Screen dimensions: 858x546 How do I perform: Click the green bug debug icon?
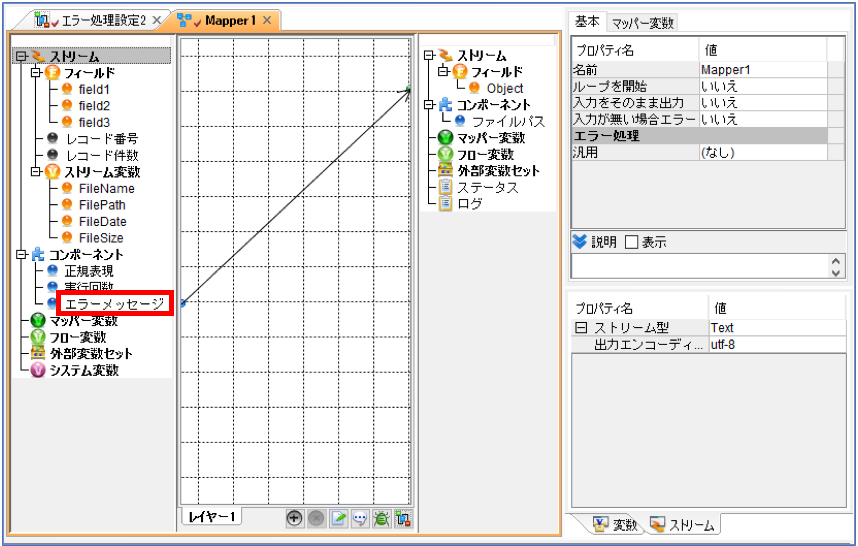[x=381, y=518]
